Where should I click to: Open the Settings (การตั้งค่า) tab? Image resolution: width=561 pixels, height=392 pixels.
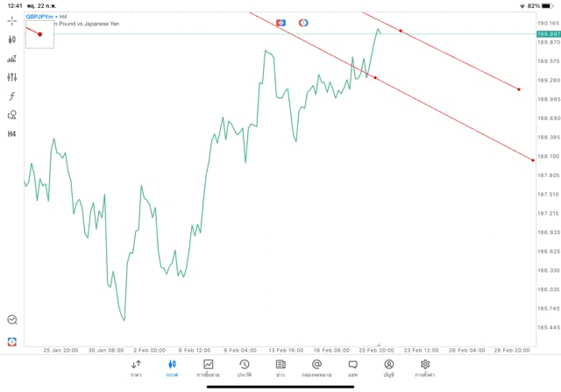pyautogui.click(x=425, y=367)
